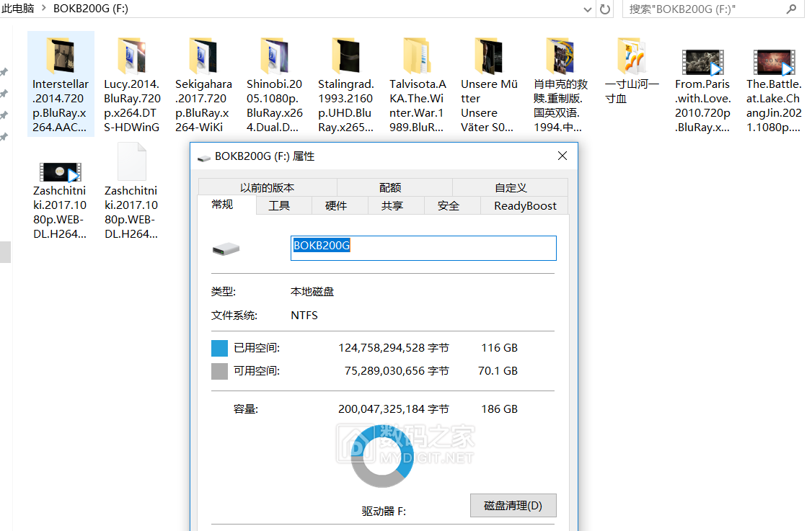Click the refresh icon beside address bar
The width and height of the screenshot is (812, 531).
pos(605,9)
